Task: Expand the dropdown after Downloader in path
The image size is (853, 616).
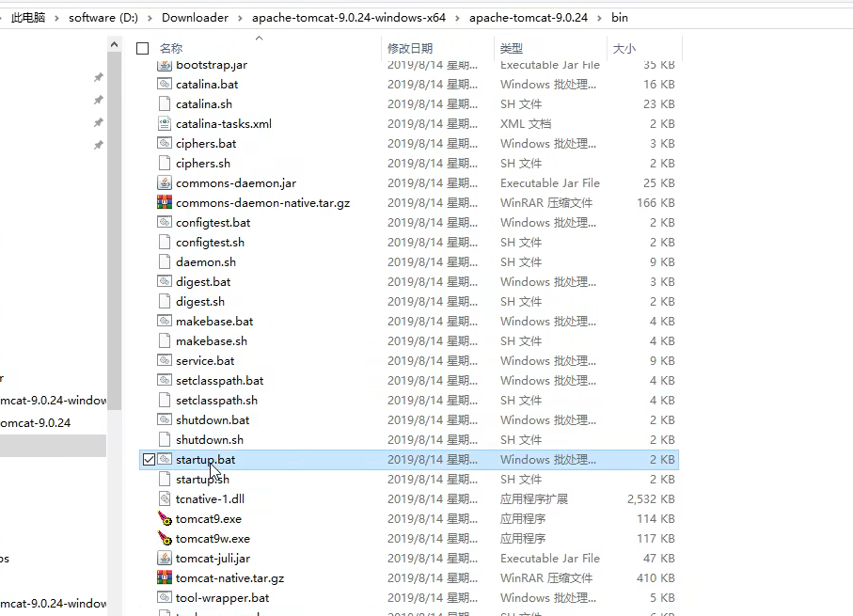Action: [240, 18]
